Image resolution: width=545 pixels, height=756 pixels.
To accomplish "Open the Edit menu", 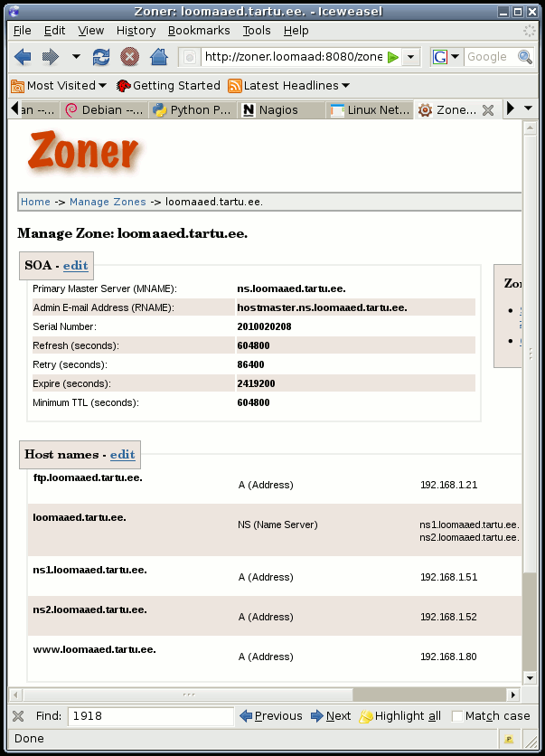I will click(x=54, y=31).
